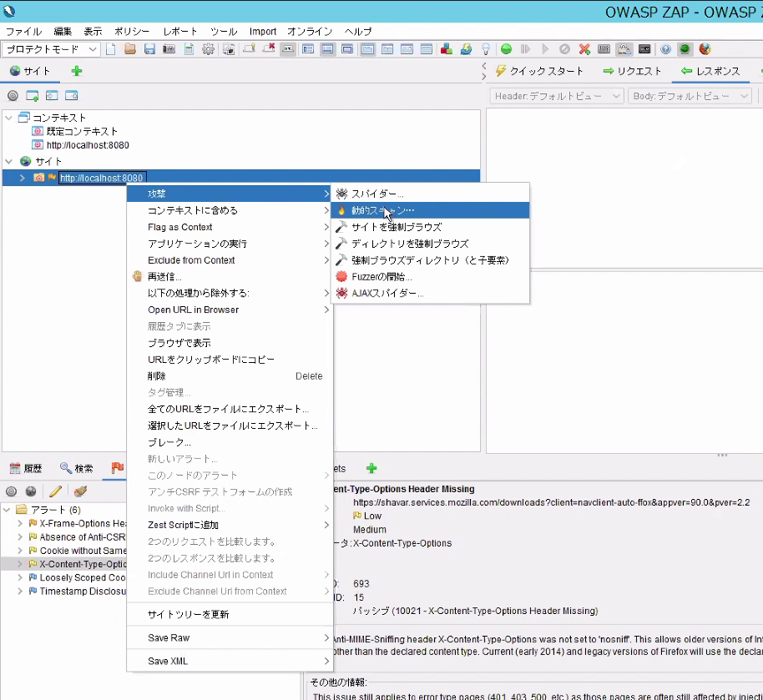The height and width of the screenshot is (700, 763).
Task: Switch to the クイック スタート tab
Action: (539, 71)
